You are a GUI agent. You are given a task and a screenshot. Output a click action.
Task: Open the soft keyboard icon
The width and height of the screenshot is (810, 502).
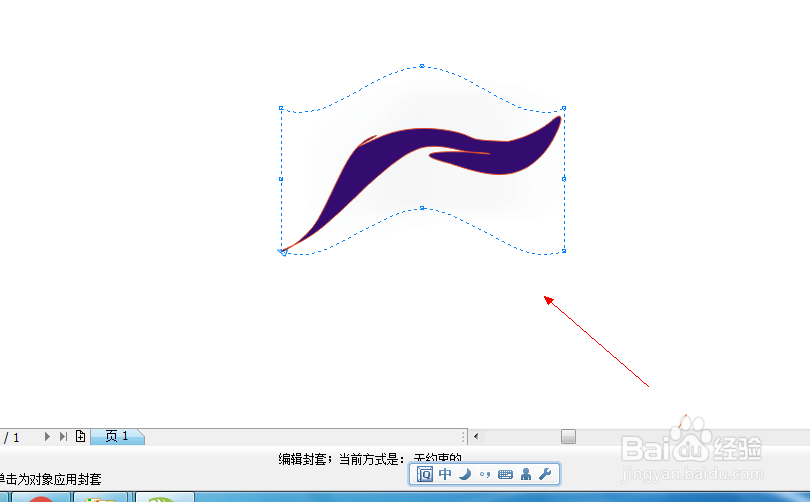pyautogui.click(x=505, y=474)
